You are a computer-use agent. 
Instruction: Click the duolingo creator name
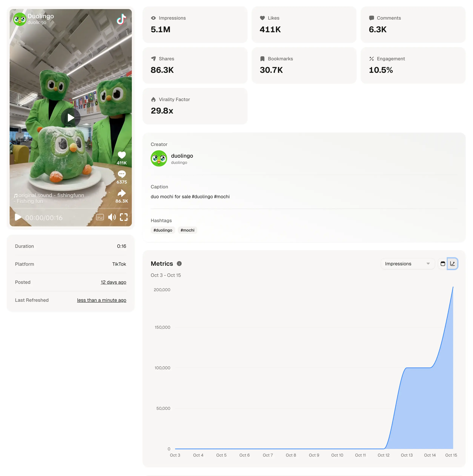tap(182, 156)
